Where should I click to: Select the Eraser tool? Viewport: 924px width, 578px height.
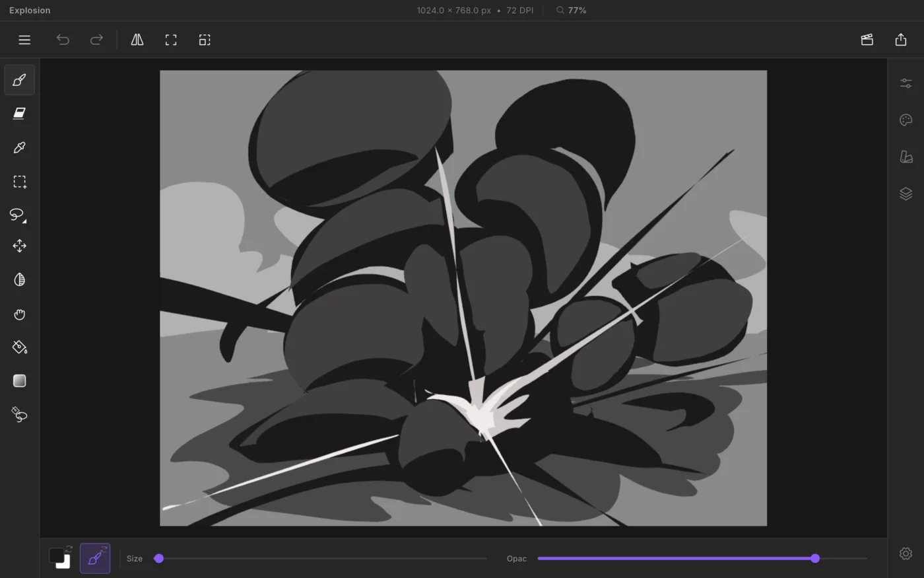(20, 114)
